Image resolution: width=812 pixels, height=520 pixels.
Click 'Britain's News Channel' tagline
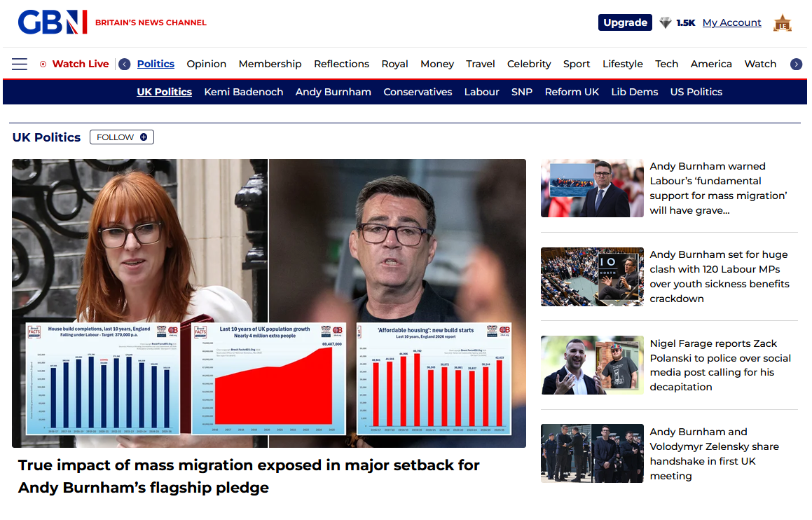(151, 23)
